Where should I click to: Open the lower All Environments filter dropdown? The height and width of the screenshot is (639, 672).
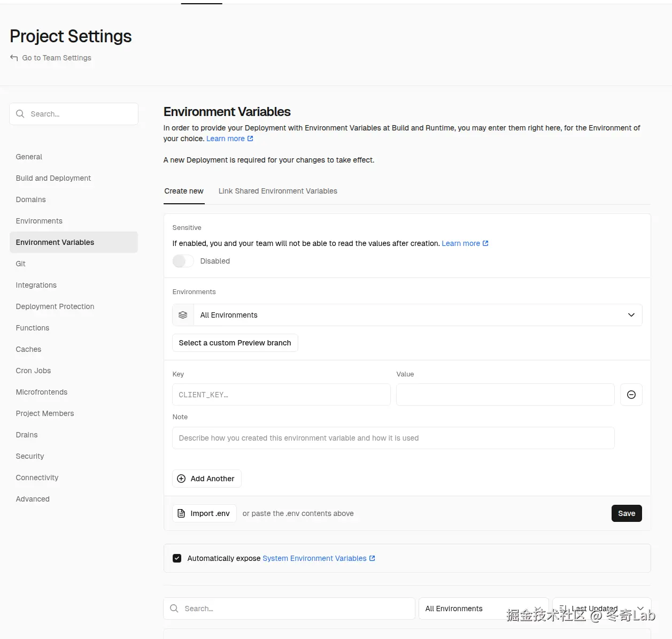[483, 609]
